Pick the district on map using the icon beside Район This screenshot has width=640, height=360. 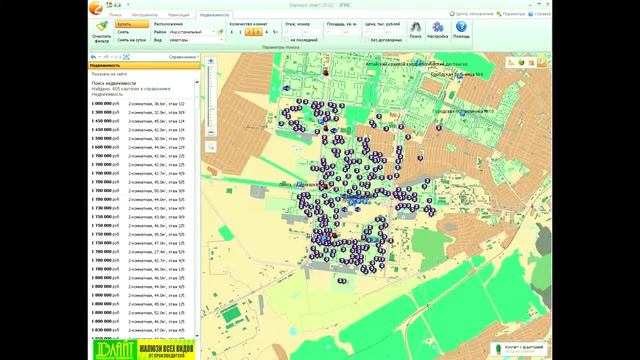[x=220, y=32]
